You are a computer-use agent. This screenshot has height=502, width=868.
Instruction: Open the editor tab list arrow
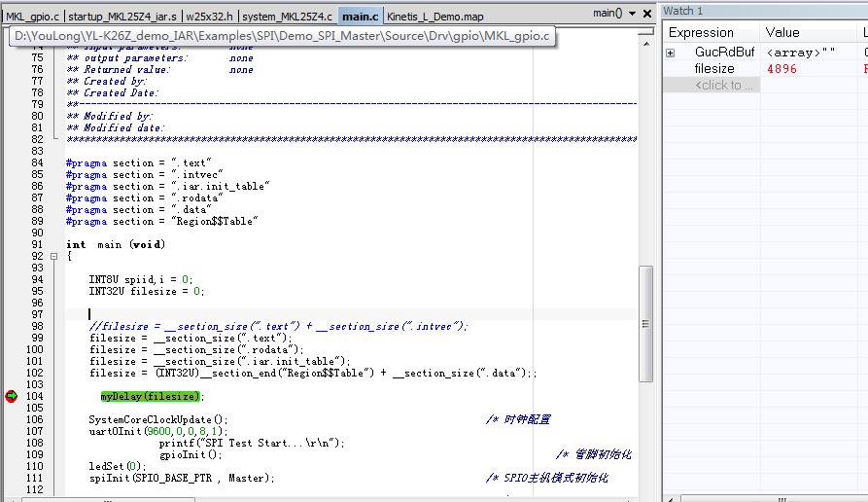633,14
